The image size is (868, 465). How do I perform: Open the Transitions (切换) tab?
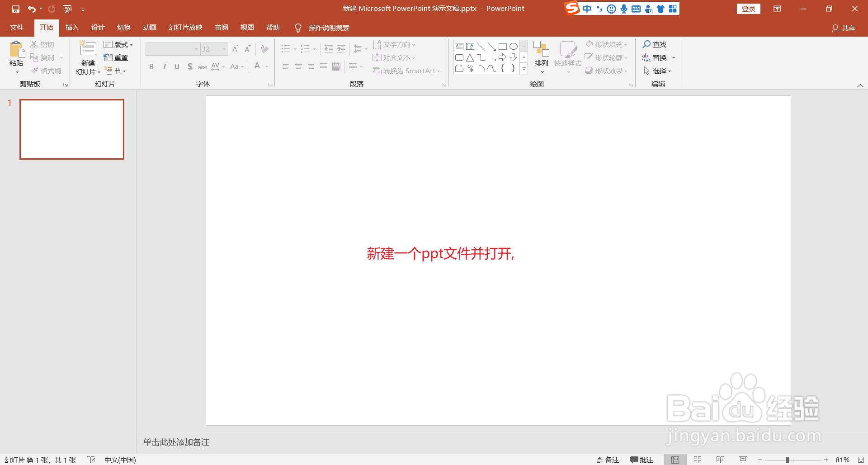[123, 28]
